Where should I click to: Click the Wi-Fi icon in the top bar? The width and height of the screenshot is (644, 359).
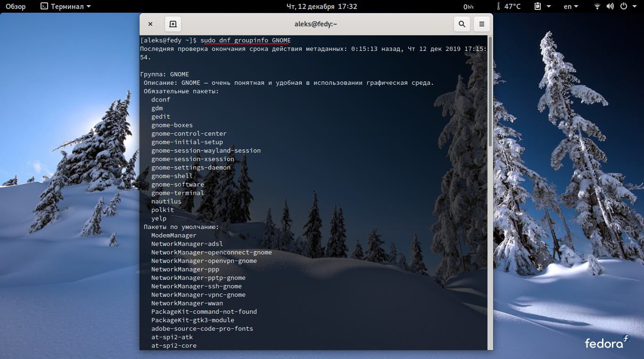pos(597,7)
